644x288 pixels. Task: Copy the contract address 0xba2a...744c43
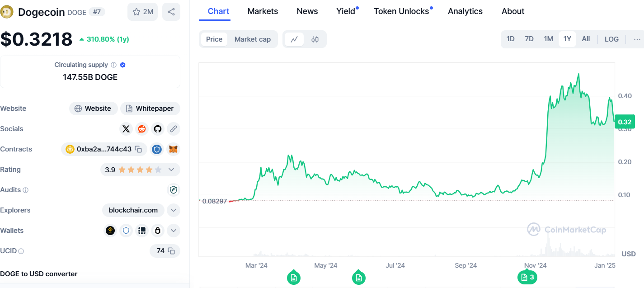coord(139,149)
